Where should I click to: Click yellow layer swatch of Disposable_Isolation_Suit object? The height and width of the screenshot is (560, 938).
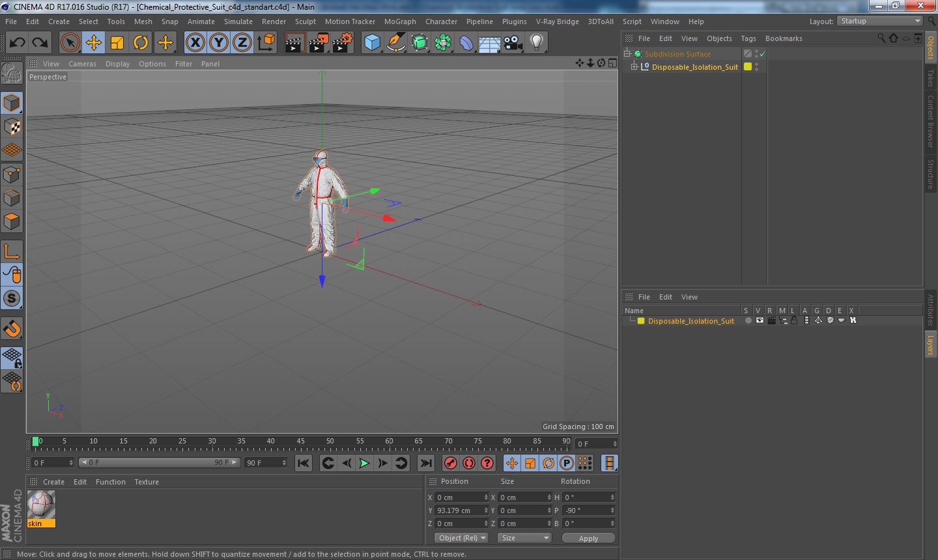[x=748, y=66]
